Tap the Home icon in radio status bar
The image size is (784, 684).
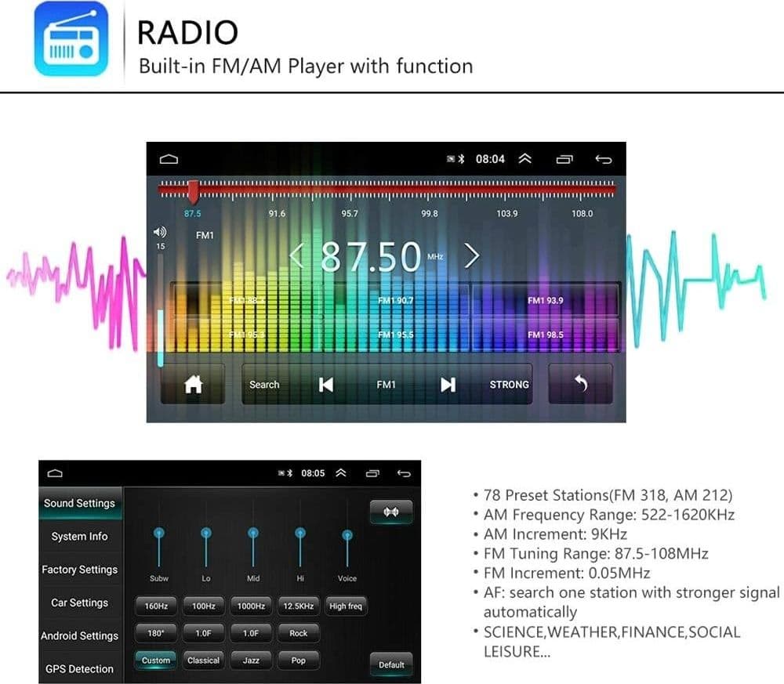[169, 159]
